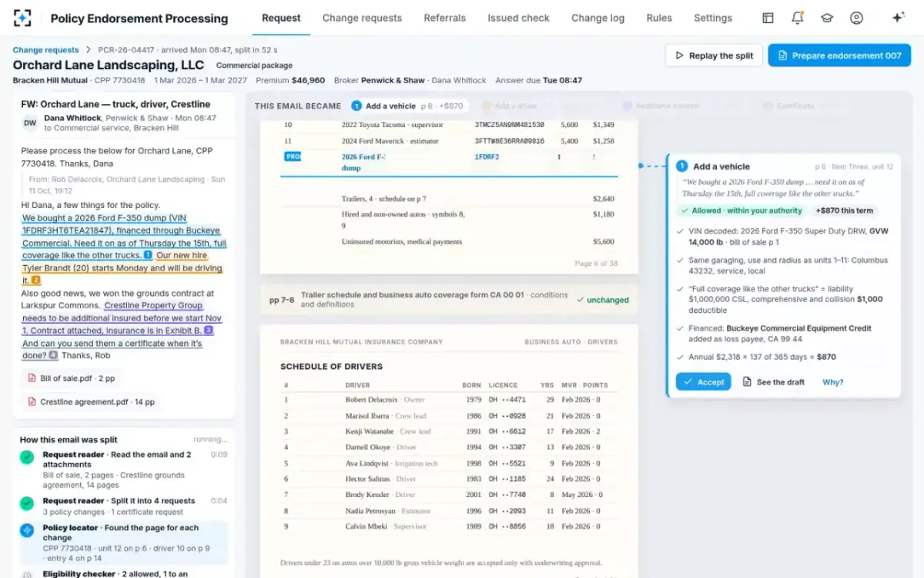Open the layout panel icon in header
This screenshot has height=578, width=924.
768,18
